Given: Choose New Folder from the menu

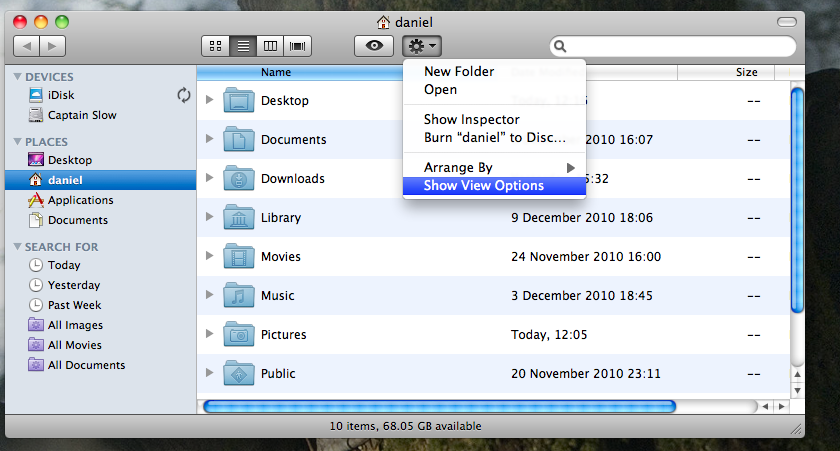Looking at the screenshot, I should [x=494, y=71].
